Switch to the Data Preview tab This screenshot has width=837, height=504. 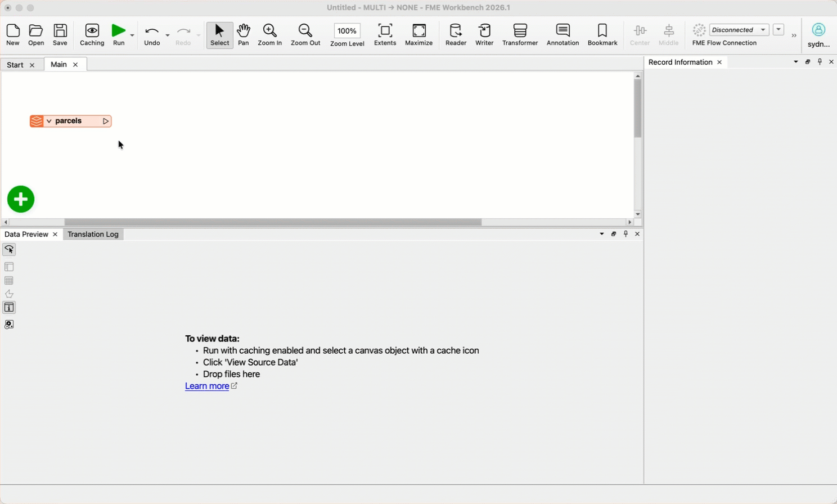coord(26,234)
